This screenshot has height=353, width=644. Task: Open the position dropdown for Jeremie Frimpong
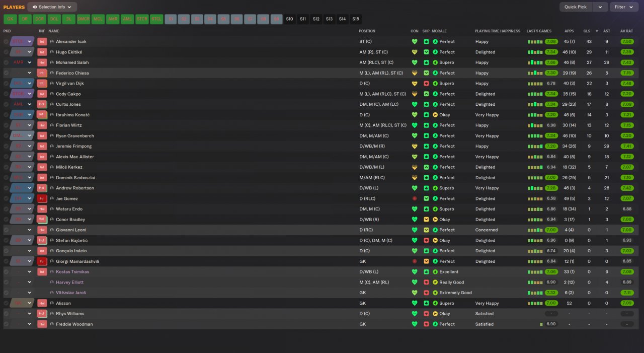[30, 147]
